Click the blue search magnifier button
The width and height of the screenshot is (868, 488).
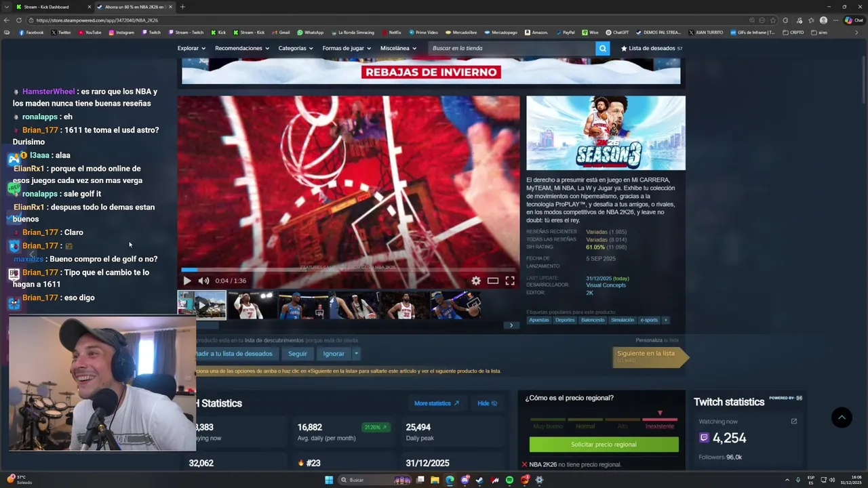tap(603, 48)
